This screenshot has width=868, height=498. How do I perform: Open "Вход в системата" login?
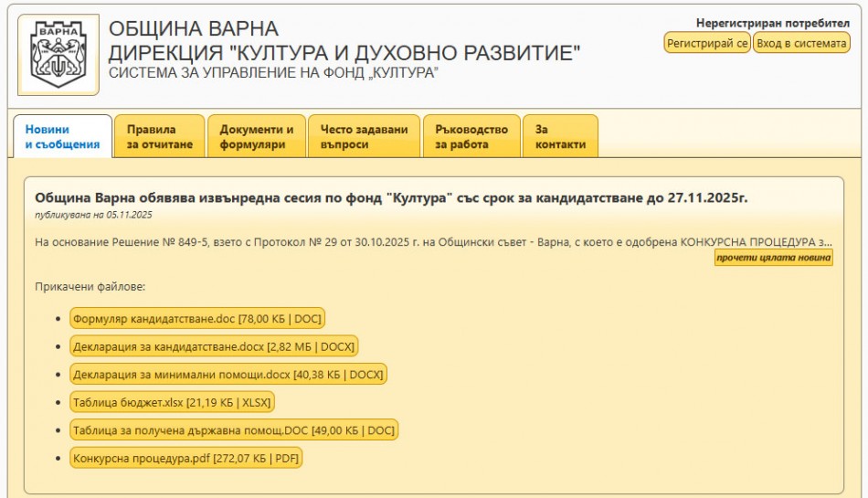[x=801, y=43]
